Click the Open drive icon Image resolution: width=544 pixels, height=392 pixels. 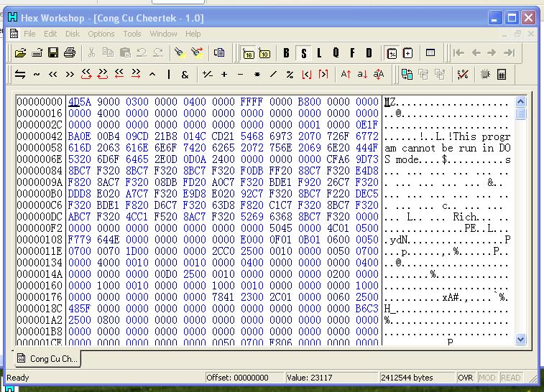pyautogui.click(x=37, y=52)
